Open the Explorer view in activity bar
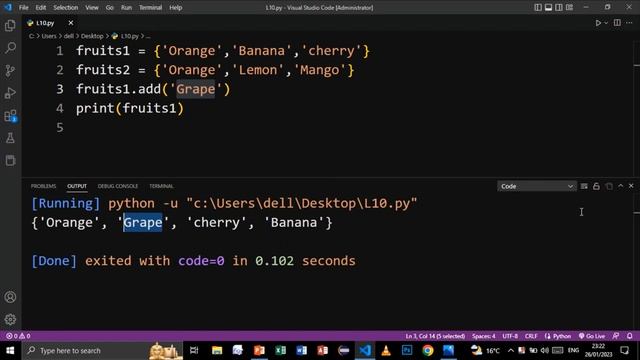Image resolution: width=640 pixels, height=360 pixels. coord(10,26)
